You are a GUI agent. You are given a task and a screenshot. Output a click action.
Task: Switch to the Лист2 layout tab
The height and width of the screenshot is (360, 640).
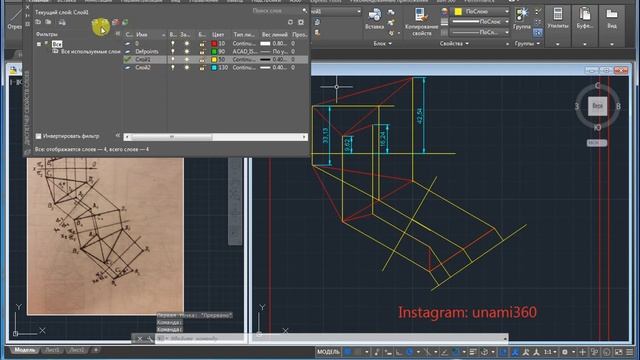pyautogui.click(x=76, y=350)
